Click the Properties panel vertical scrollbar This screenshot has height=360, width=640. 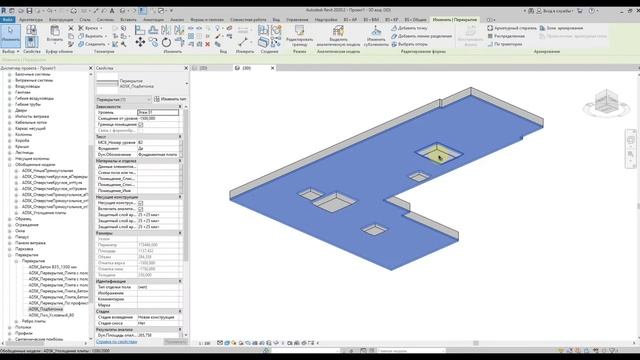[x=186, y=184]
